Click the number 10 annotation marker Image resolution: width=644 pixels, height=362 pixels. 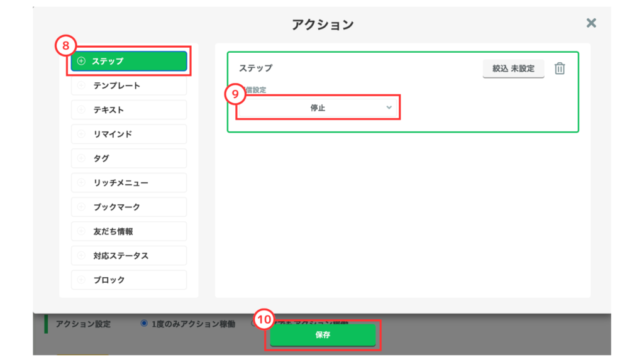tap(265, 319)
